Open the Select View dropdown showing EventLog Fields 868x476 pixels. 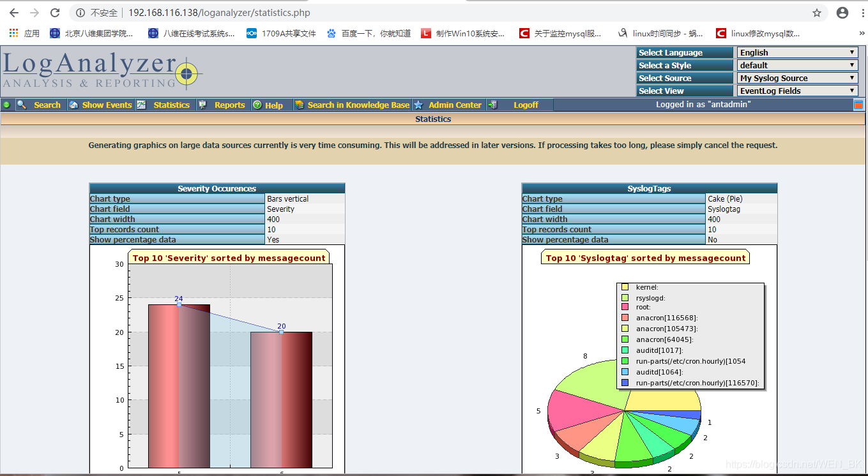point(797,91)
